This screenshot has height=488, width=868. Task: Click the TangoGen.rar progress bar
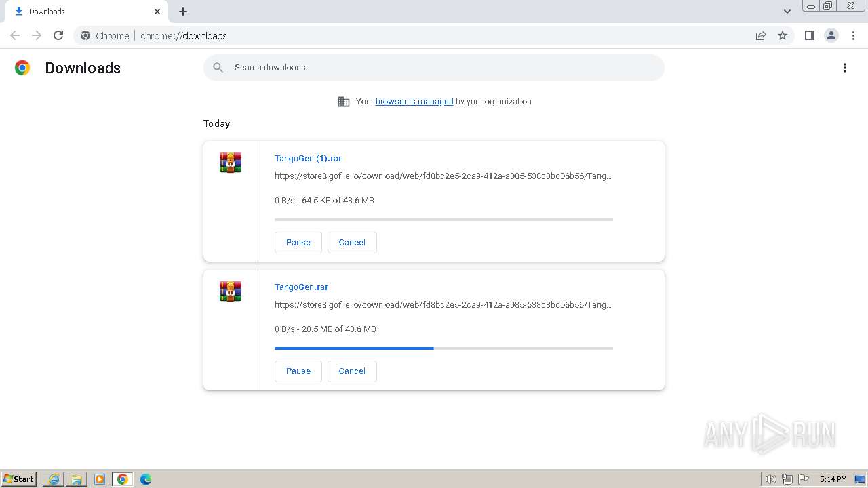(443, 348)
